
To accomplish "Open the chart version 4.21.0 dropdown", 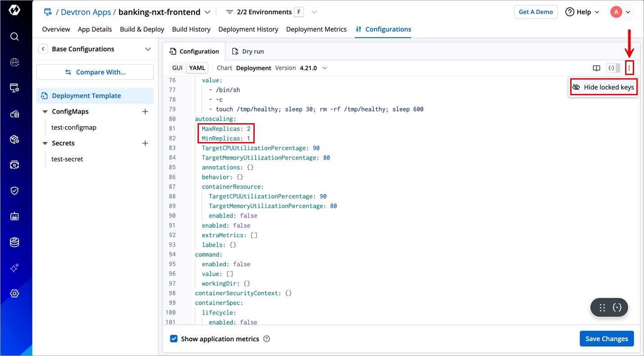I will coord(324,68).
